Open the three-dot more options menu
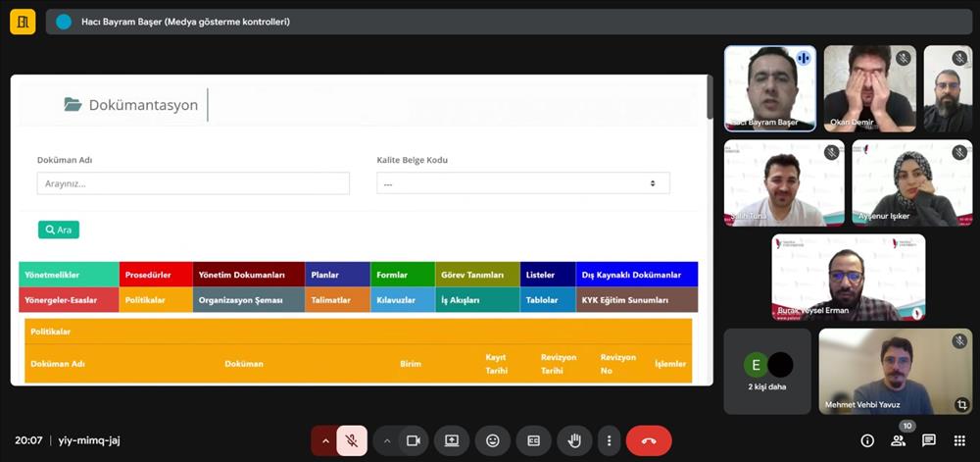Viewport: 980px width, 462px height. pyautogui.click(x=610, y=441)
